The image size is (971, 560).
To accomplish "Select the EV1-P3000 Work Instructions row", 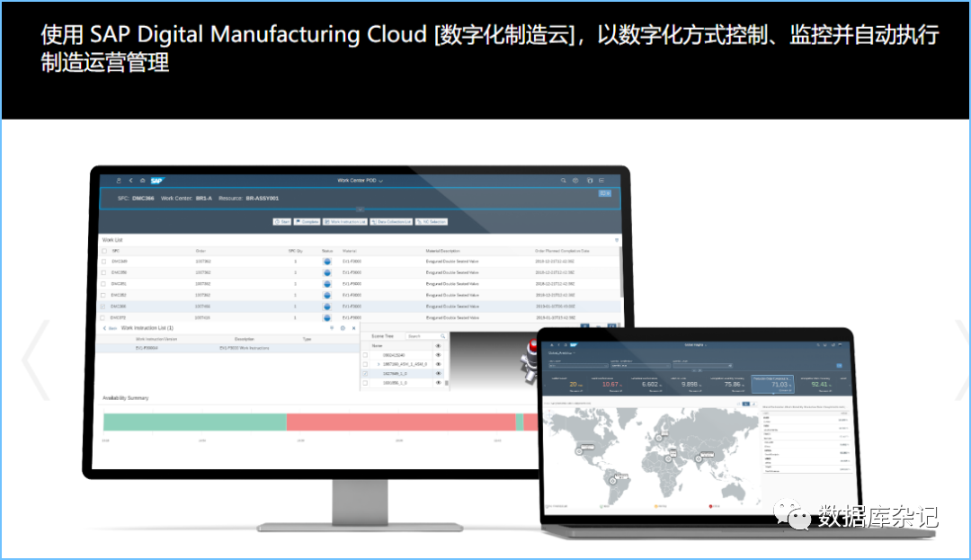I will pos(227,348).
